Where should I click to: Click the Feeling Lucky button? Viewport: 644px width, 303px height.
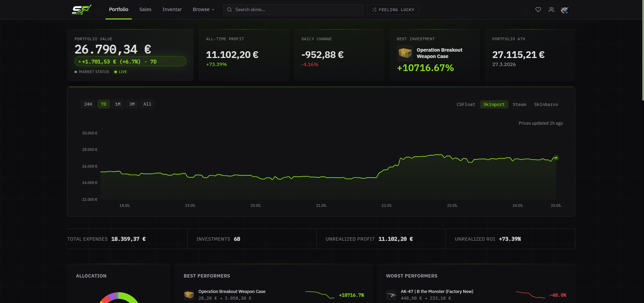[x=393, y=10]
